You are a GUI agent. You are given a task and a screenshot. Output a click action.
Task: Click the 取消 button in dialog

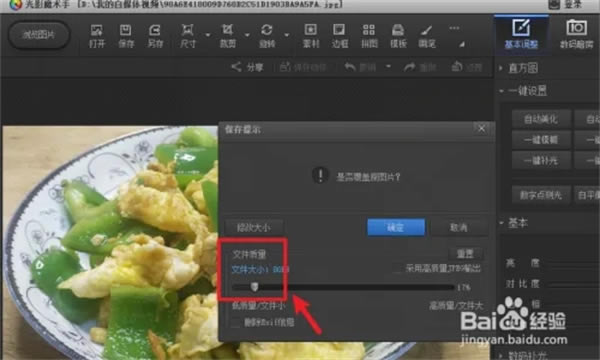click(x=458, y=227)
